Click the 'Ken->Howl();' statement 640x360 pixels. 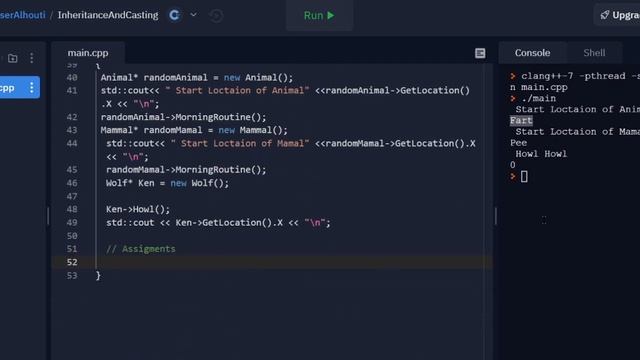pyautogui.click(x=138, y=209)
